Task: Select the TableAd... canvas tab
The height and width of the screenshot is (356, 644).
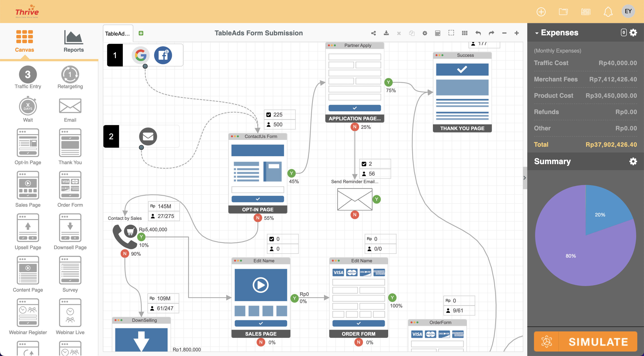Action: 117,34
